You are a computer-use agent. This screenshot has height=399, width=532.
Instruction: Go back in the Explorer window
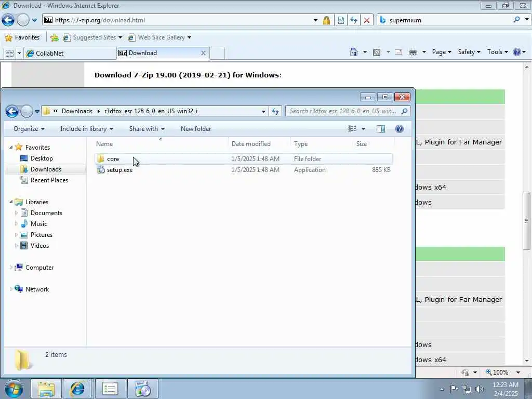tap(12, 111)
